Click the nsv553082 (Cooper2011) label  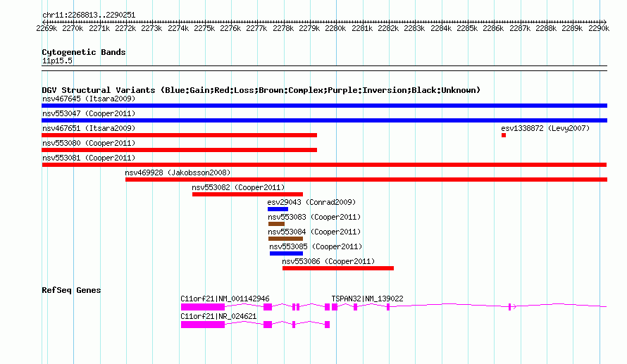click(x=238, y=187)
